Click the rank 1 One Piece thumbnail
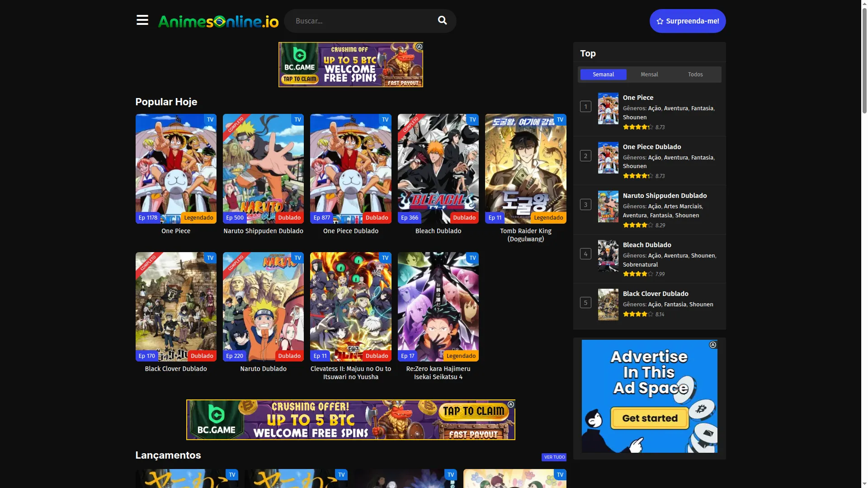 pos(608,108)
